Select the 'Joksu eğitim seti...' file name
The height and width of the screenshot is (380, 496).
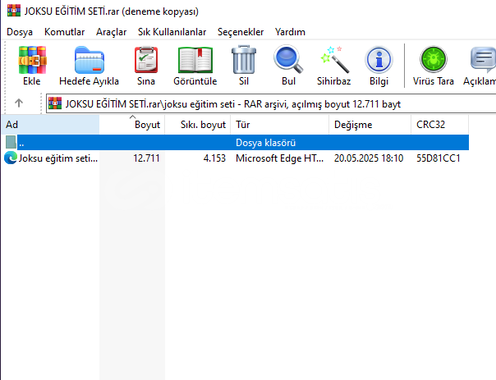point(58,158)
